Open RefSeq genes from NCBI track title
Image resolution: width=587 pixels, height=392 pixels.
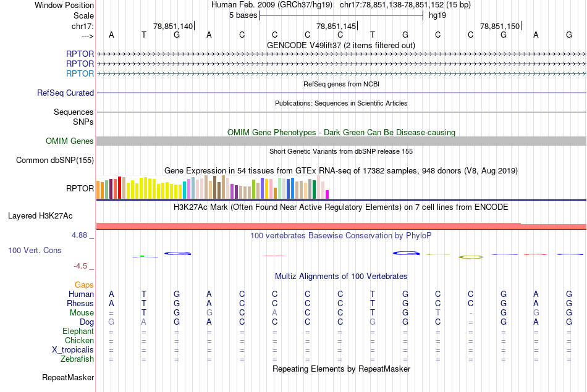click(341, 84)
